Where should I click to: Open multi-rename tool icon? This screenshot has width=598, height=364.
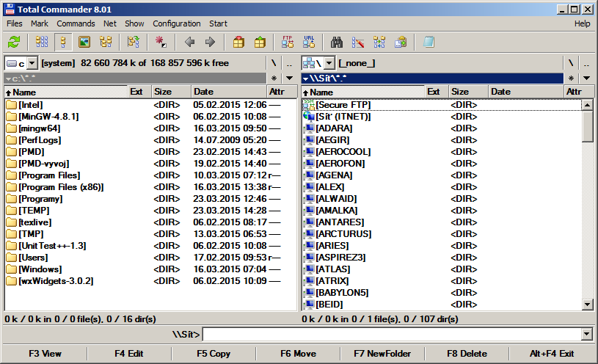point(358,42)
